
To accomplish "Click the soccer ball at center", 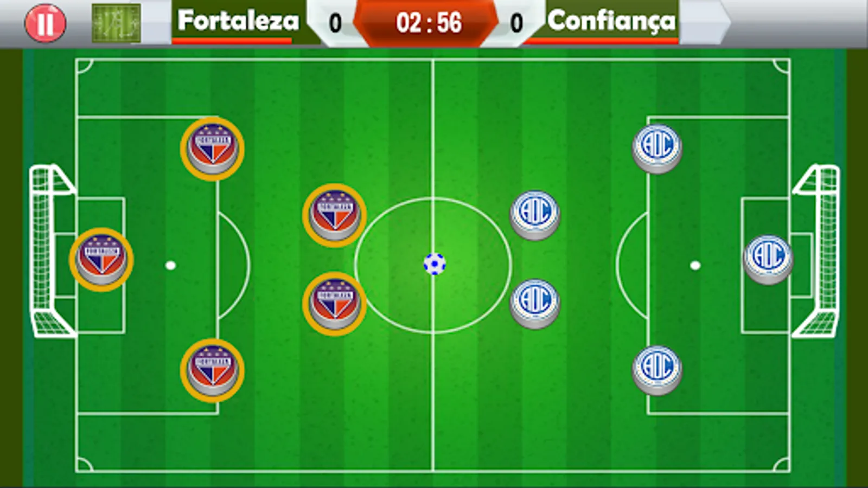I will pos(435,264).
